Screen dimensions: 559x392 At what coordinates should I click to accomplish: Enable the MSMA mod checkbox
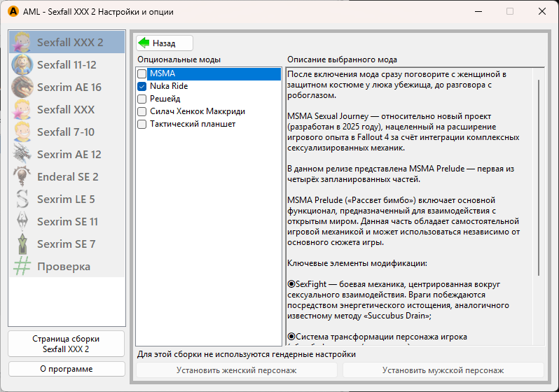(x=142, y=73)
